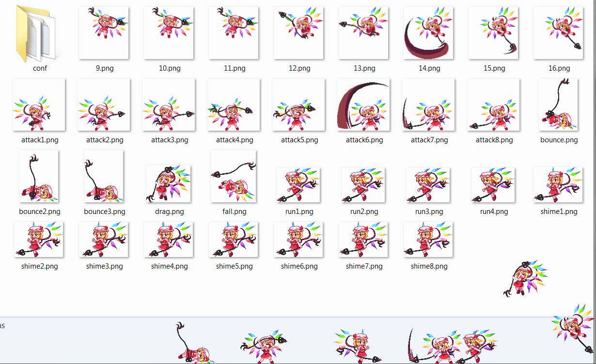Select the attack2.png thumbnail

point(104,105)
